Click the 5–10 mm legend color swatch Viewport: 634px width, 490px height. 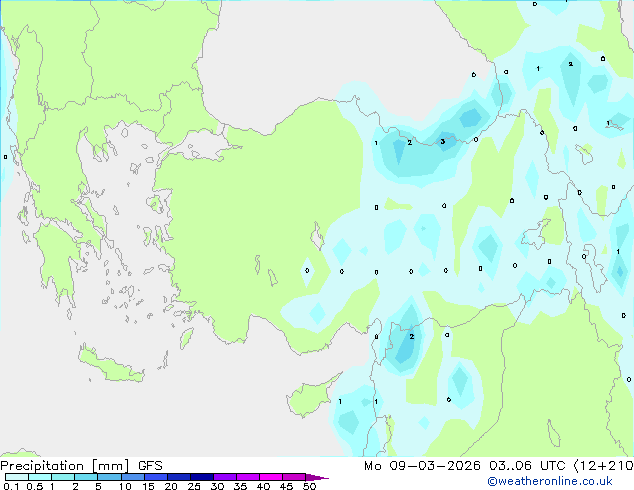click(109, 477)
